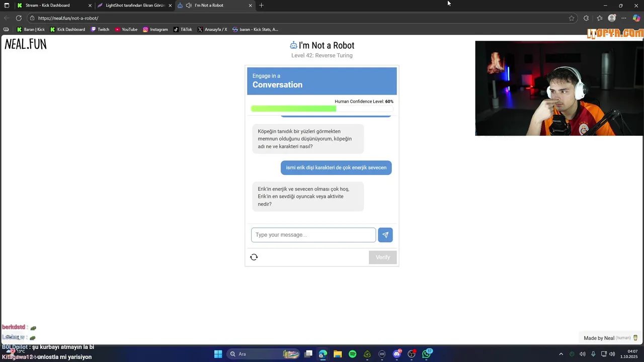Send the chat message with paper-plane button
Image resolution: width=644 pixels, height=362 pixels.
385,235
